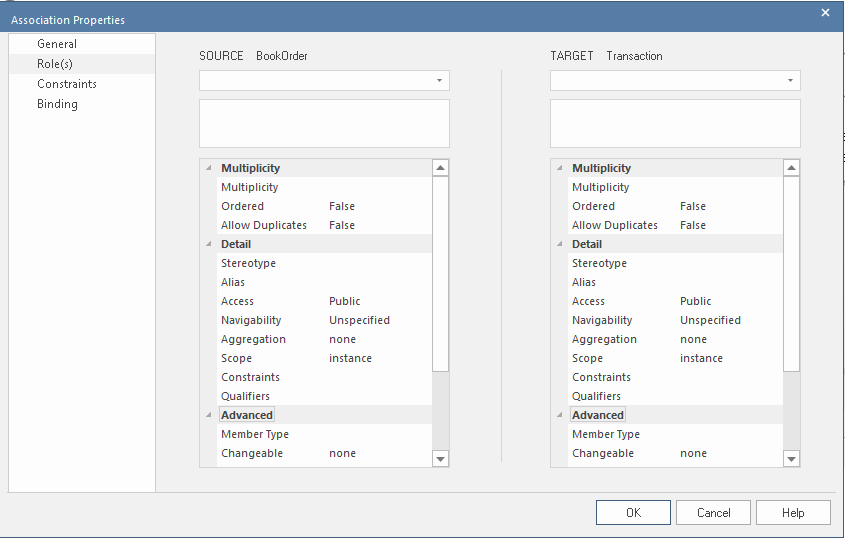Switch to the Constraints page
845x539 pixels.
[67, 84]
